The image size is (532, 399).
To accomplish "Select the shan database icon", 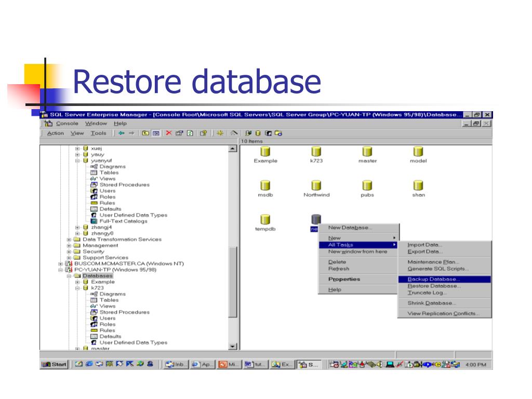I will coord(418,185).
